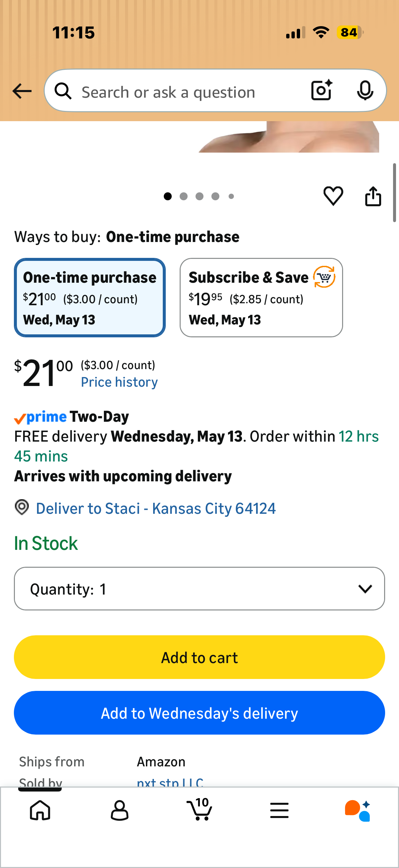Open the Rufus AI assistant icon
This screenshot has height=868, width=399.
(358, 811)
